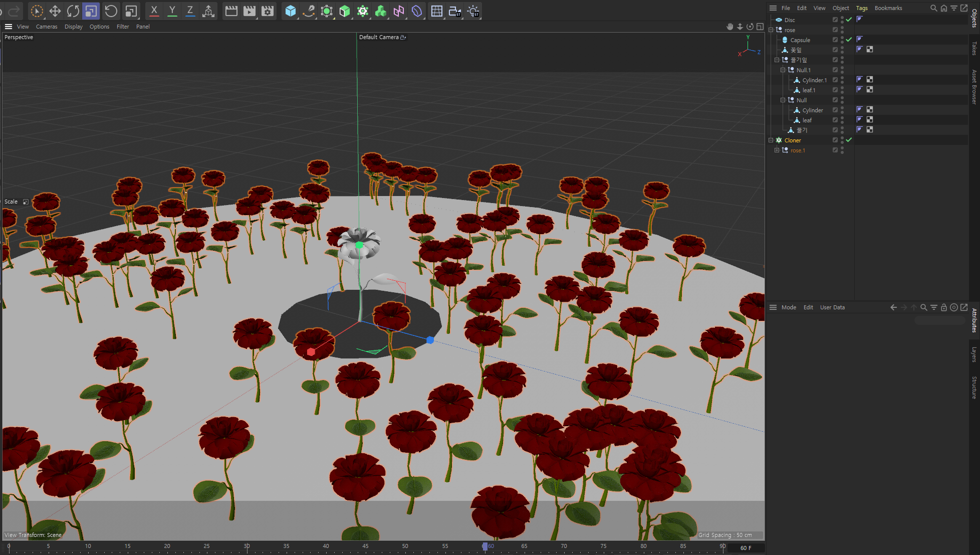Open the Attributes Mode menu
This screenshot has width=980, height=555.
tap(789, 307)
